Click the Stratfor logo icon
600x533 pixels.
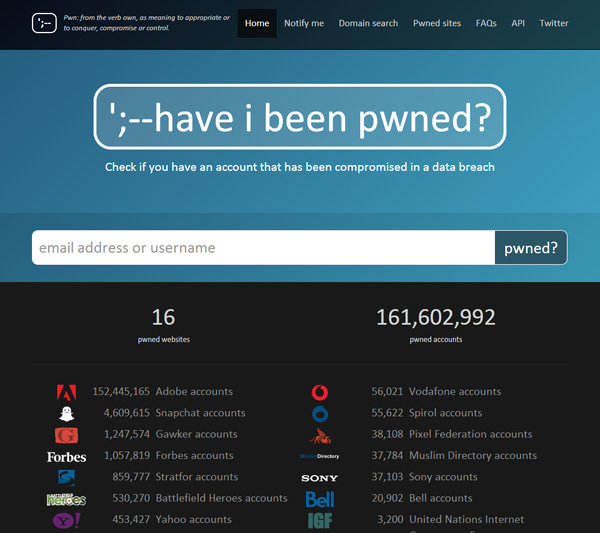pos(67,478)
